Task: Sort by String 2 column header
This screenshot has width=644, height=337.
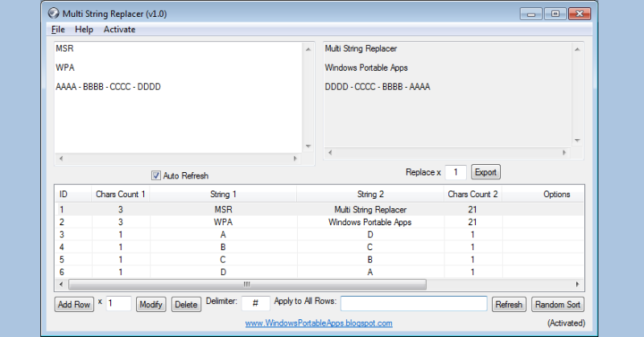Action: pos(370,194)
